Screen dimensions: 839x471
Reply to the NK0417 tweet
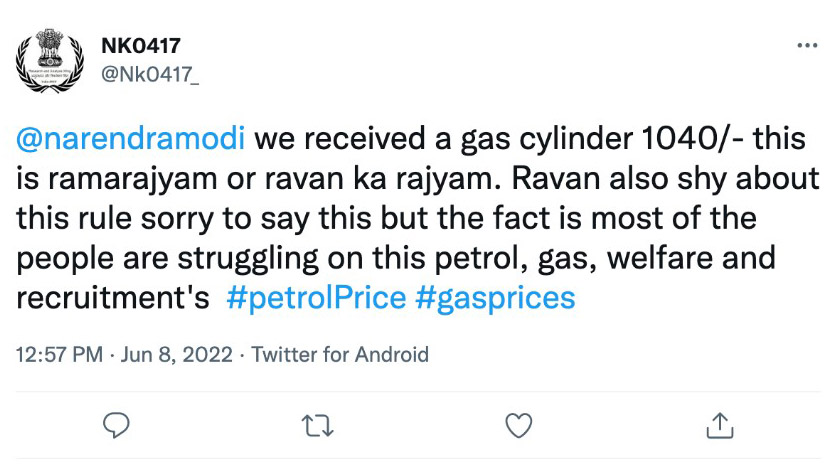pos(119,425)
